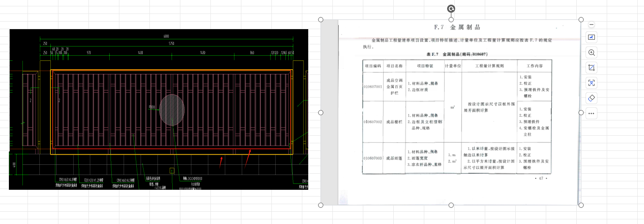Viewport: 644px width, 224px height.
Task: Click the F.7 金属制品 page heading
Action: tap(457, 27)
